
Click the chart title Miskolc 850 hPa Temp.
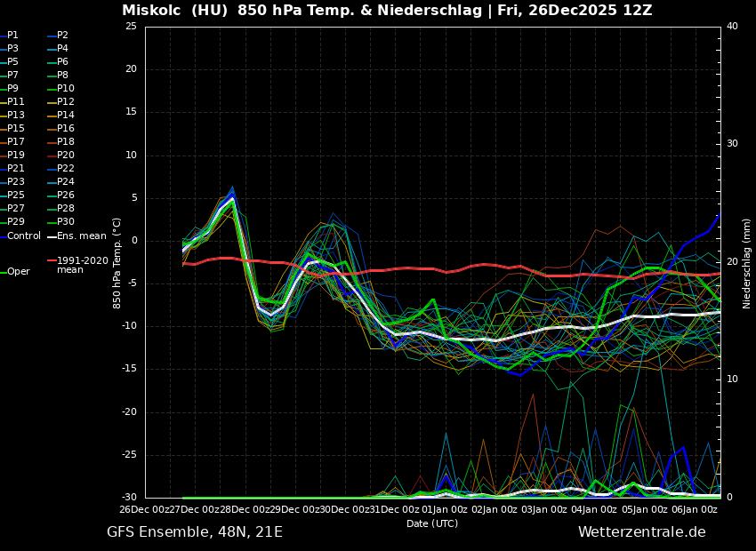(387, 11)
